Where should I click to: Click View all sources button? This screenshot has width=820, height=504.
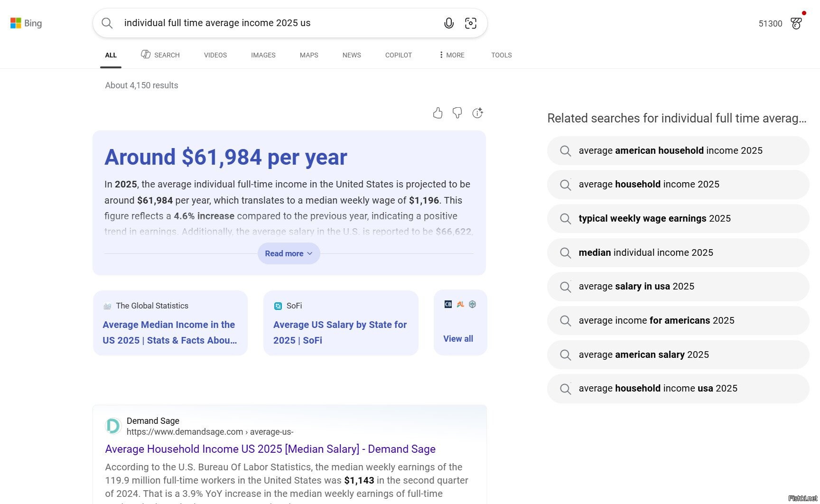point(458,338)
